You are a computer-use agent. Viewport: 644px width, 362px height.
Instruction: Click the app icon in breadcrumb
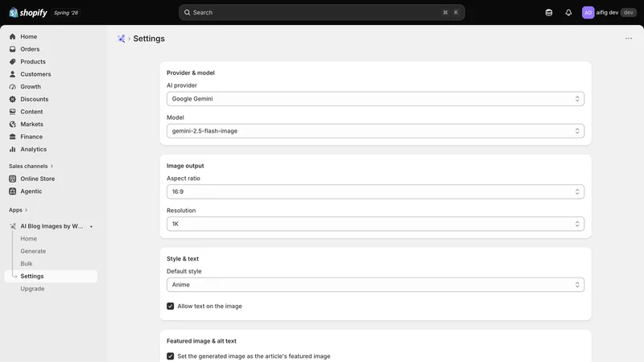(121, 39)
